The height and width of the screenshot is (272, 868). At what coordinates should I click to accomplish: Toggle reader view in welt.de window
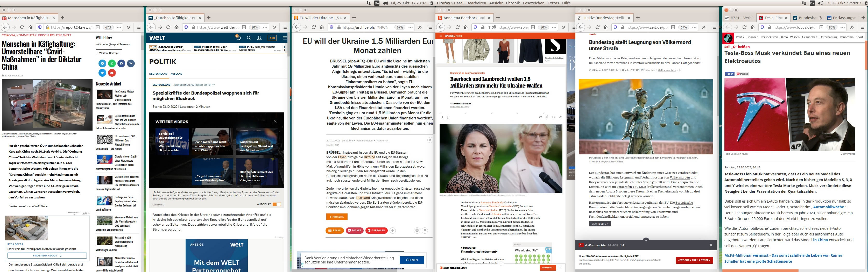[x=244, y=27]
